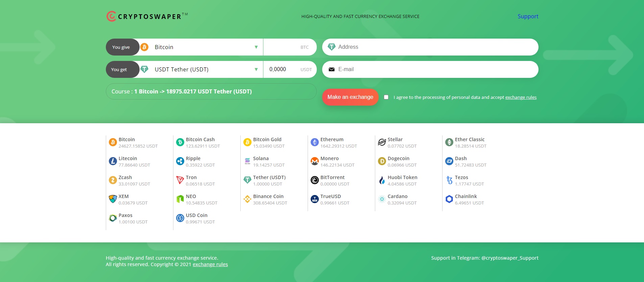The width and height of the screenshot is (644, 282).
Task: Click the Solana icon
Action: click(247, 161)
